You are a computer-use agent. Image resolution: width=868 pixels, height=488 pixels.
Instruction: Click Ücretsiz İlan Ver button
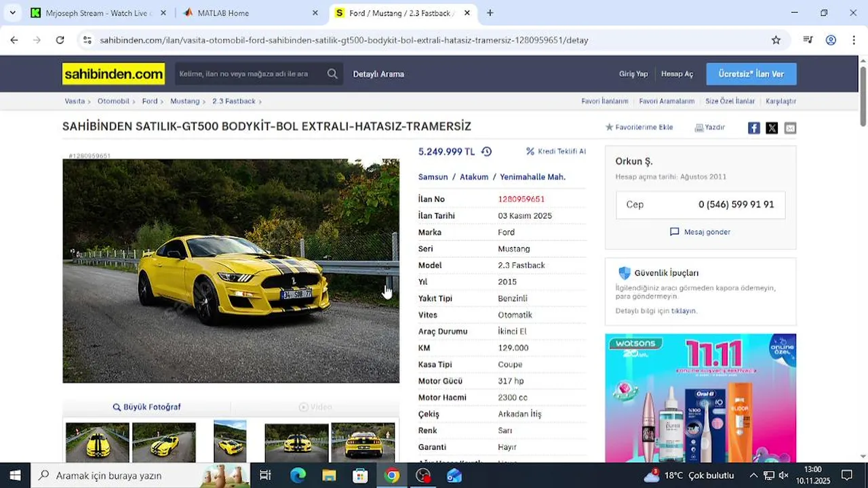[x=751, y=74]
